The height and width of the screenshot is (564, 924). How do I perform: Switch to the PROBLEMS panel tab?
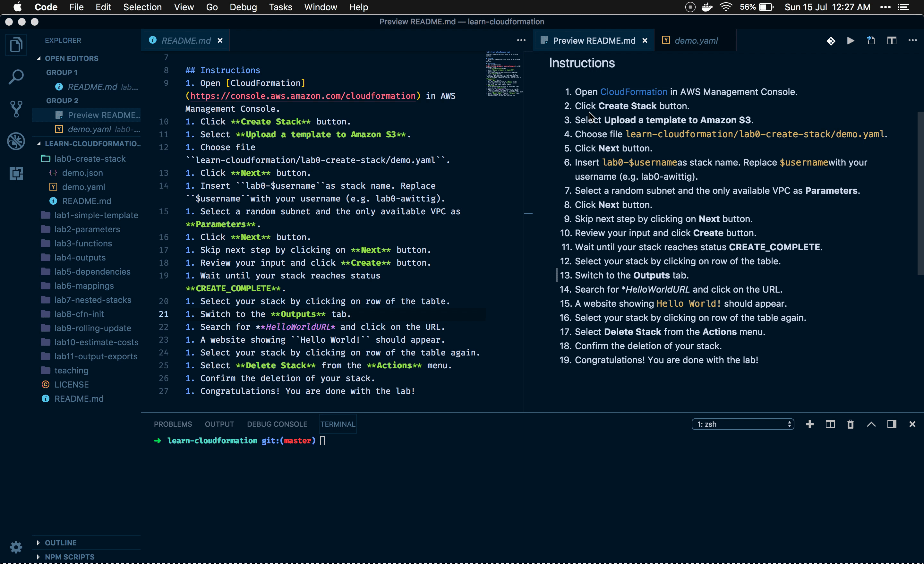173,424
